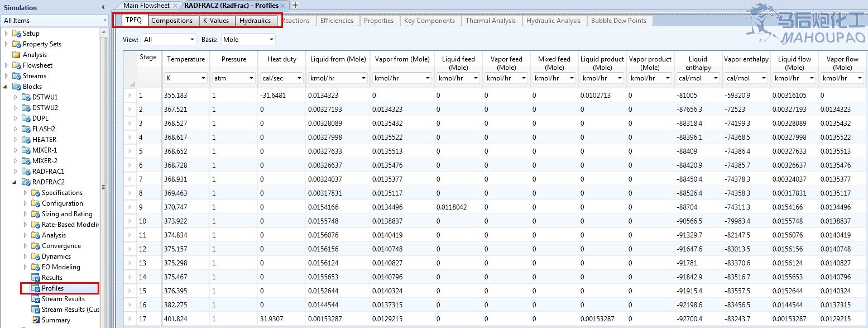868x328 pixels.
Task: Click the Dynamics folder icon
Action: pyautogui.click(x=35, y=256)
